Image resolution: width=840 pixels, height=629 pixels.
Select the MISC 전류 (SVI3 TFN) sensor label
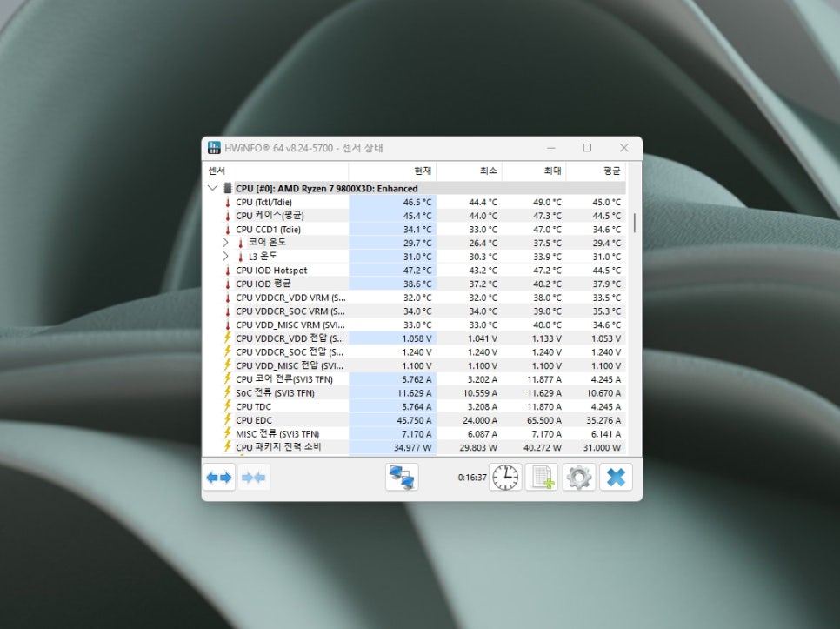coord(277,434)
